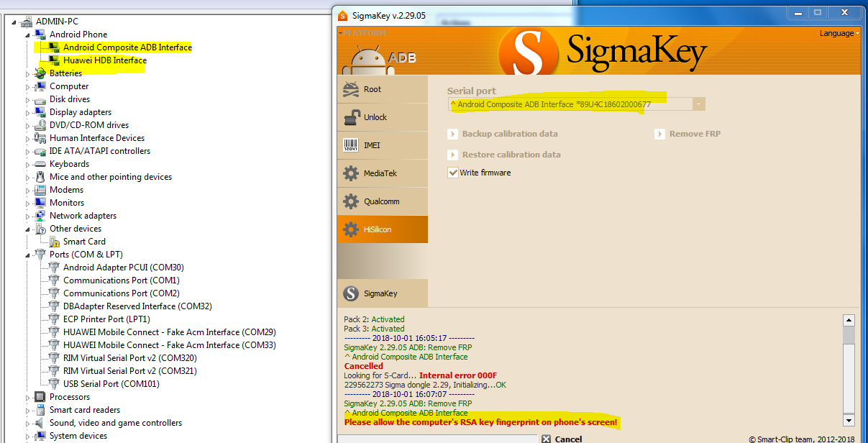Click the Remove FRP button

[687, 134]
